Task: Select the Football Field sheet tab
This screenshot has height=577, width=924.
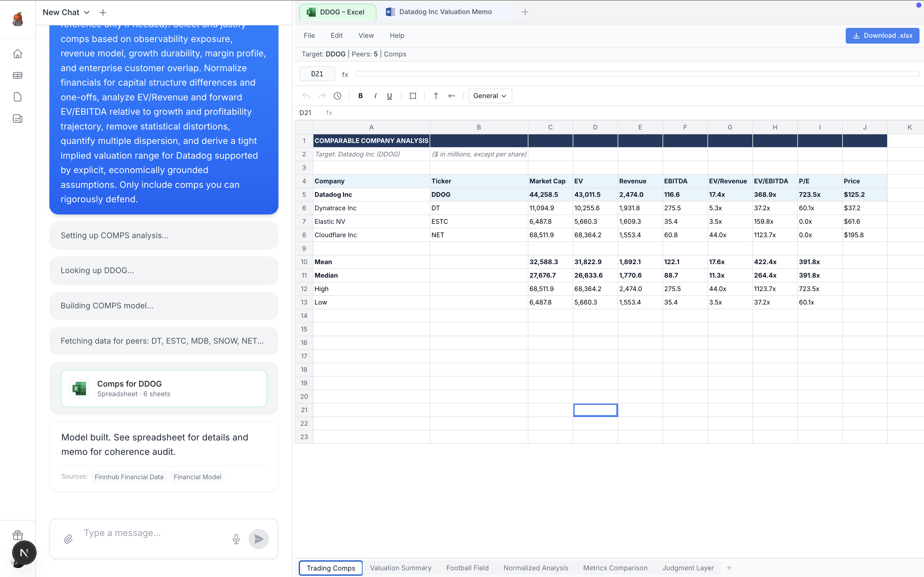Action: pyautogui.click(x=467, y=568)
